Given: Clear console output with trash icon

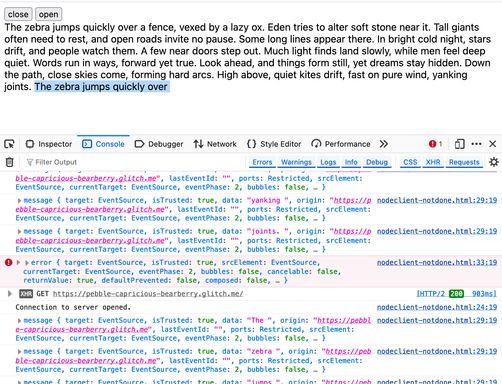Looking at the screenshot, I should pyautogui.click(x=10, y=162).
